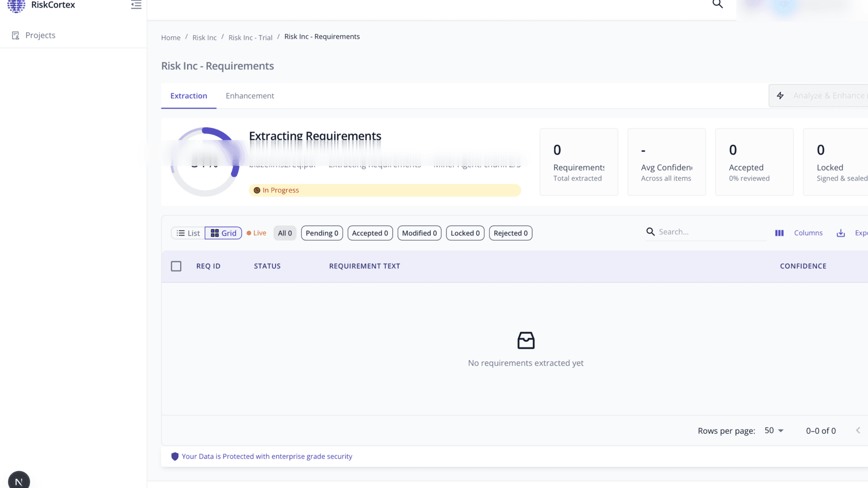
Task: Click the Analyze & Enhance button
Action: [x=819, y=95]
